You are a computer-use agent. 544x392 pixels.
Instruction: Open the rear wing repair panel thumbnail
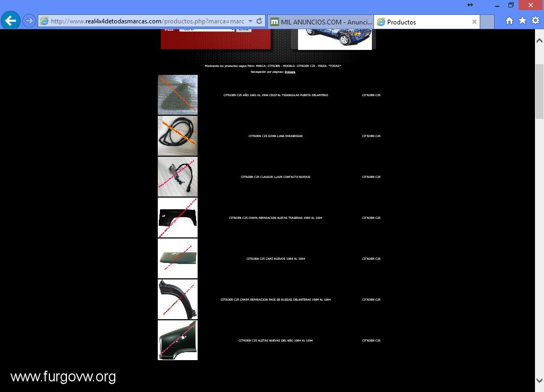[177, 217]
